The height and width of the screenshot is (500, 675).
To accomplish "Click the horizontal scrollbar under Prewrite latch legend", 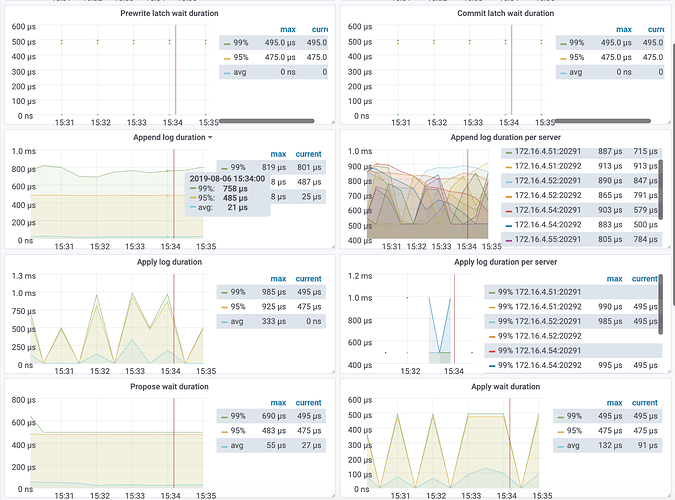I will pyautogui.click(x=267, y=121).
